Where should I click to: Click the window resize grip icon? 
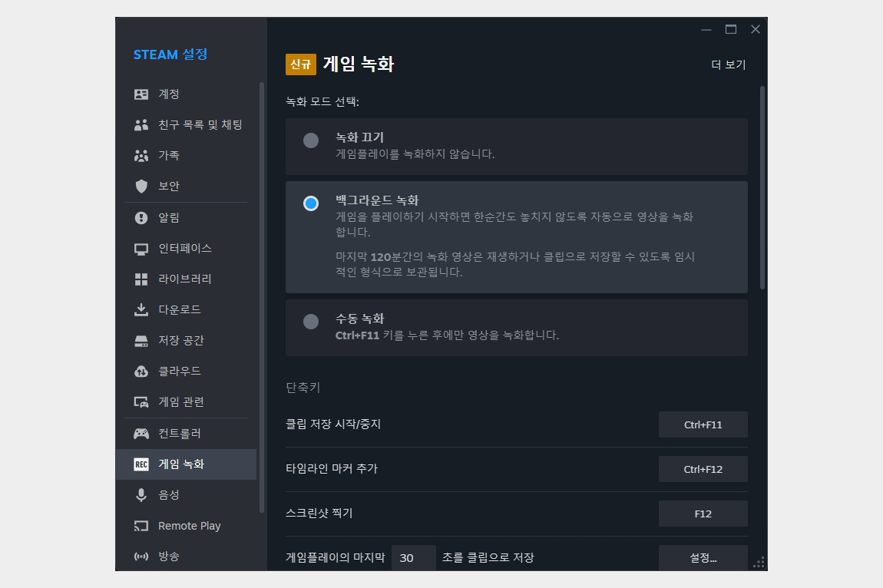tap(759, 563)
